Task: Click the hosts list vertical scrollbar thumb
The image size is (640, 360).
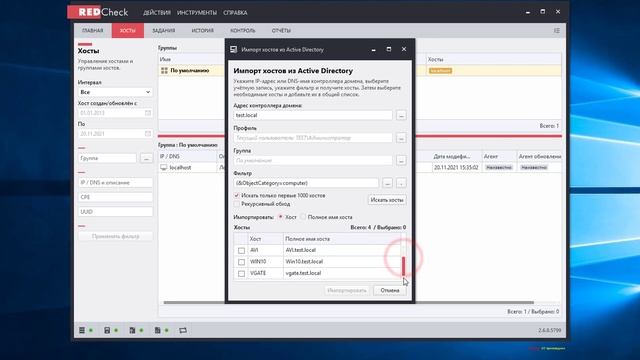Action: 404,266
